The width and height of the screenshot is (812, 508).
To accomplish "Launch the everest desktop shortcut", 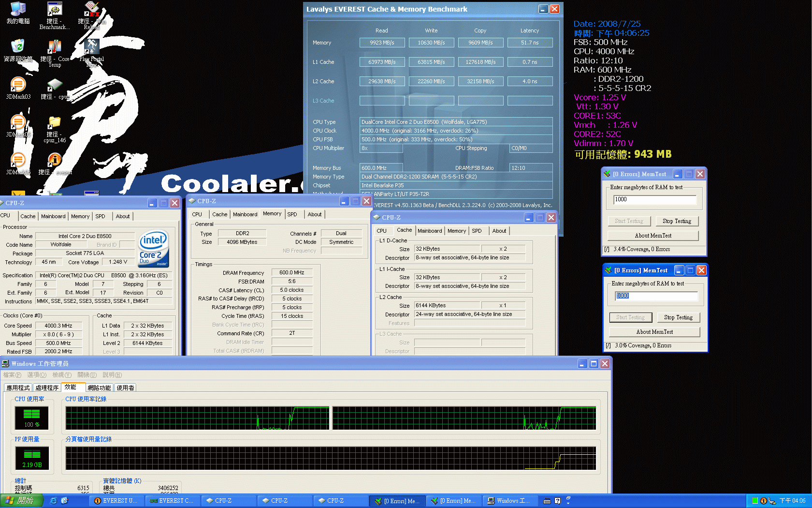I will [x=55, y=164].
